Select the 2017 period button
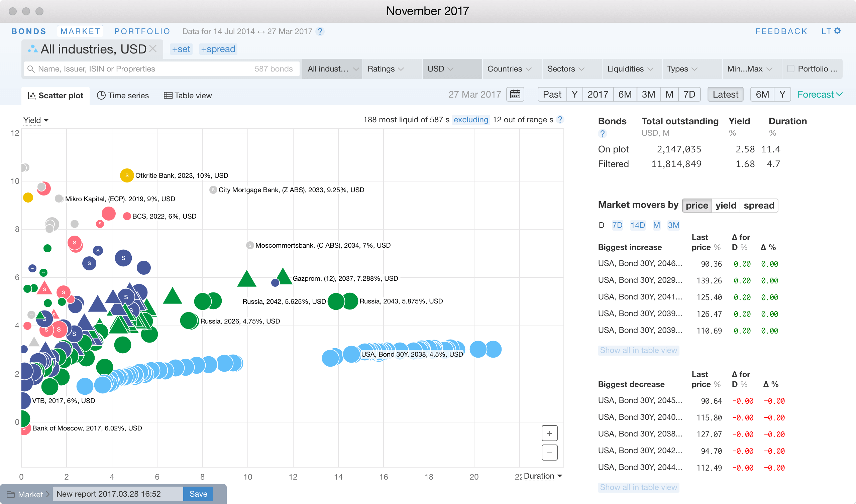The height and width of the screenshot is (504, 856). 598,94
